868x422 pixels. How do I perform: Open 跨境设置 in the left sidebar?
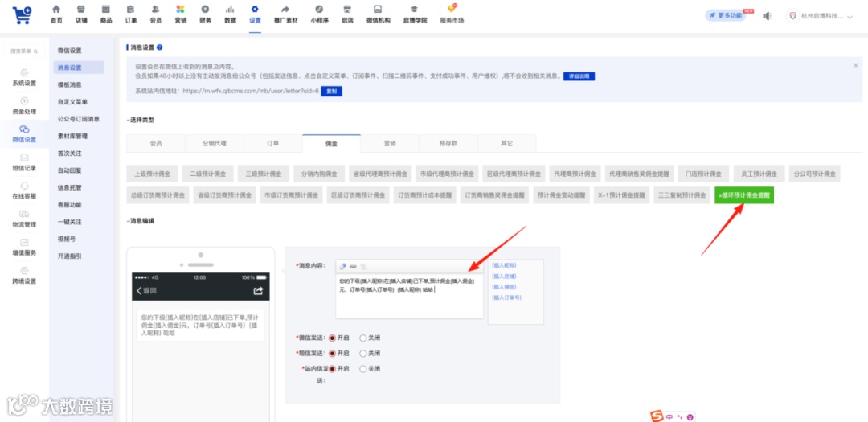(24, 275)
